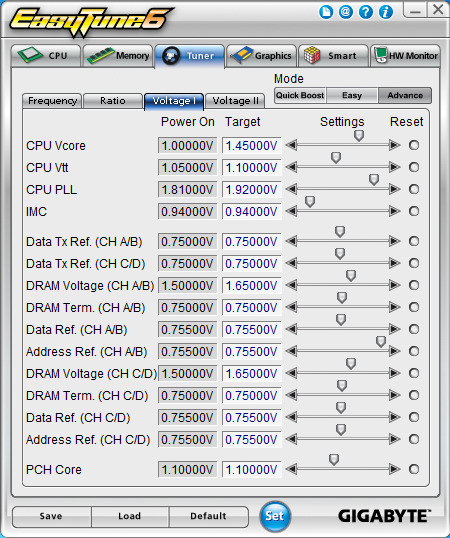Screen dimensions: 450x538
Task: Decrease PCH Core using left arrow
Action: 291,469
